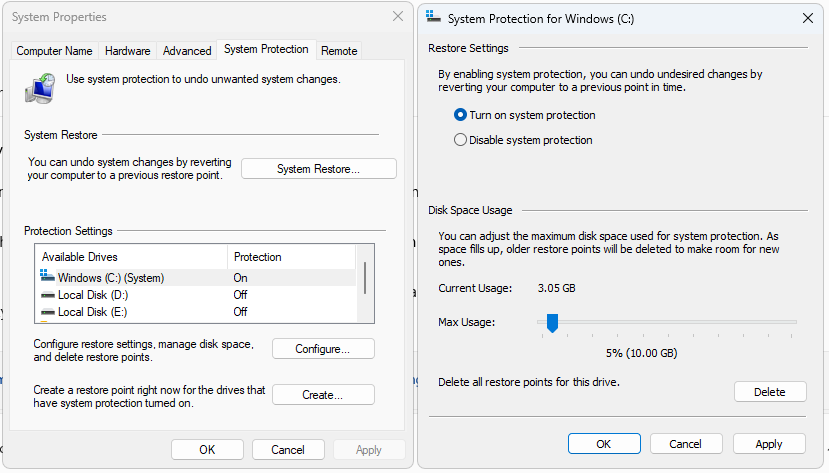Select the Local Disk (E:) row
Screen dimensions: 829x473
tap(197, 312)
